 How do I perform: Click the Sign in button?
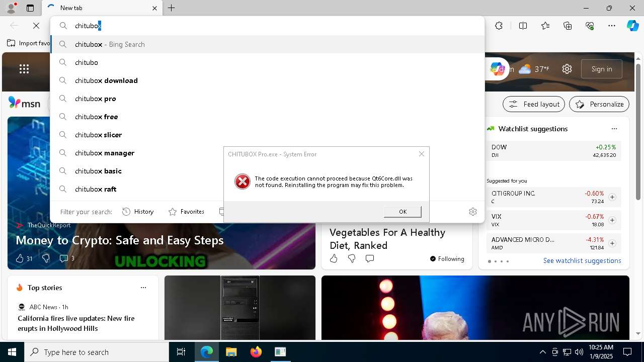click(x=602, y=69)
